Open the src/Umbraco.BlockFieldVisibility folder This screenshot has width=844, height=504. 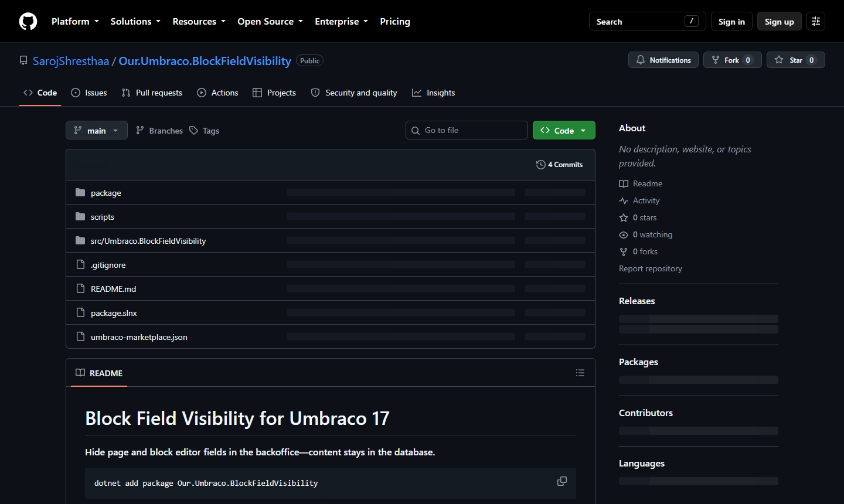point(148,241)
